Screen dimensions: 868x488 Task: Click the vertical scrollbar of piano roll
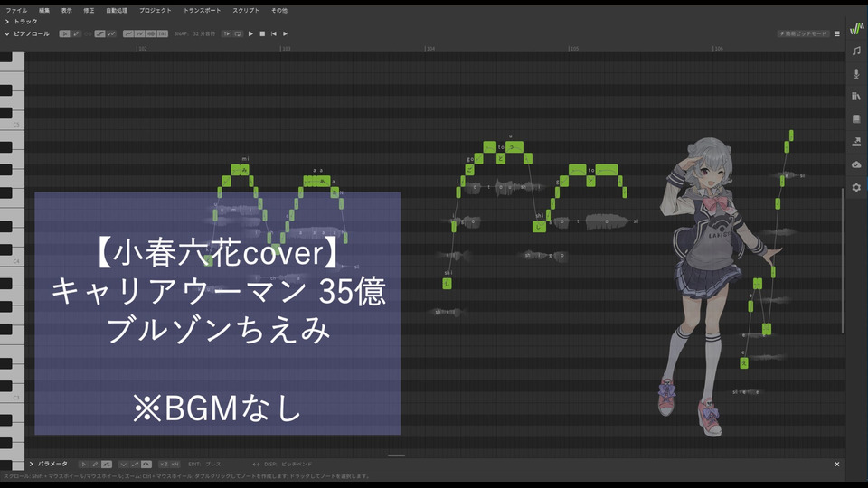pyautogui.click(x=843, y=260)
